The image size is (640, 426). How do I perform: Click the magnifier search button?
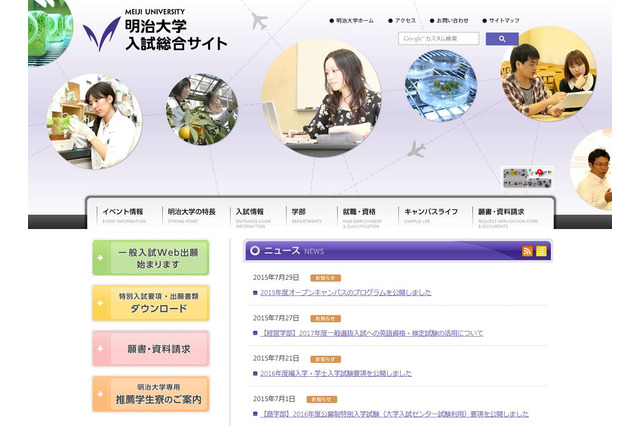point(502,39)
